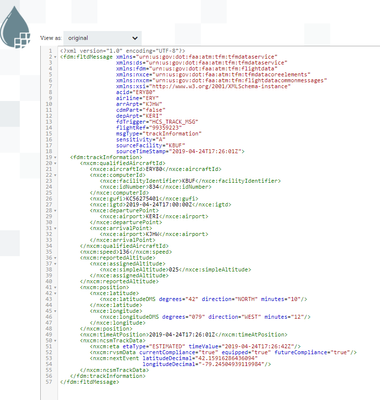The image size is (380, 400).
Task: Collapse nxce:computerId fold arrow on line 22
Action: pyautogui.click(x=55, y=175)
